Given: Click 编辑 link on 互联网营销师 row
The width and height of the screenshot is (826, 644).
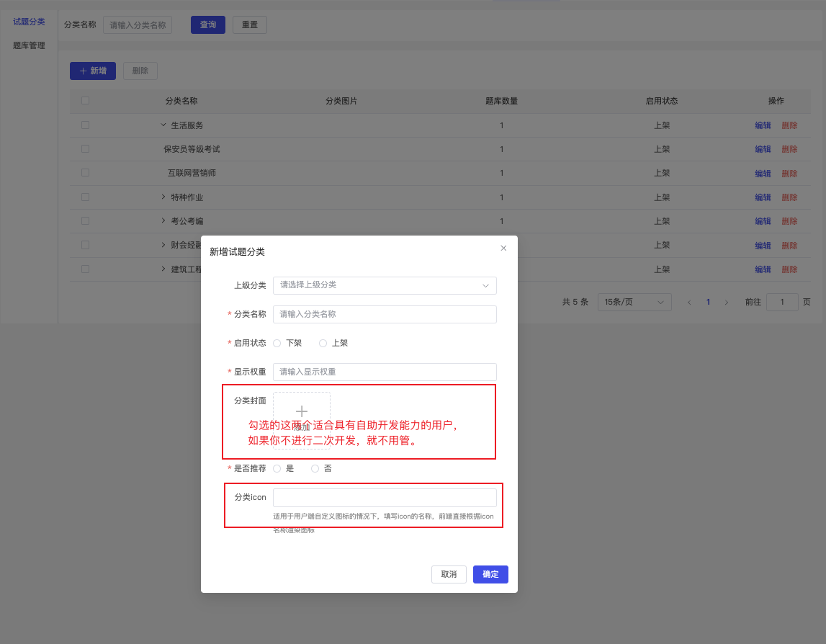Looking at the screenshot, I should point(763,173).
